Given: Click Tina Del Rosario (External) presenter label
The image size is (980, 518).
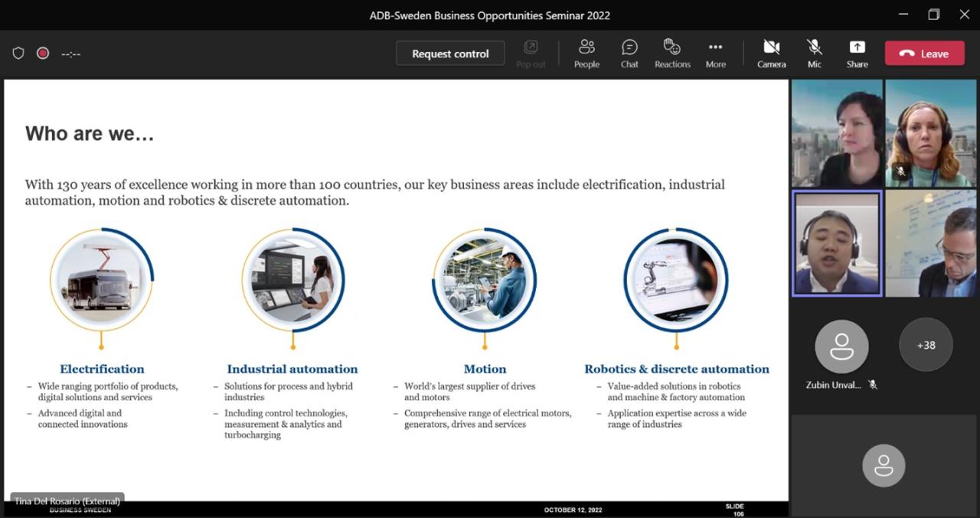Looking at the screenshot, I should point(67,501).
